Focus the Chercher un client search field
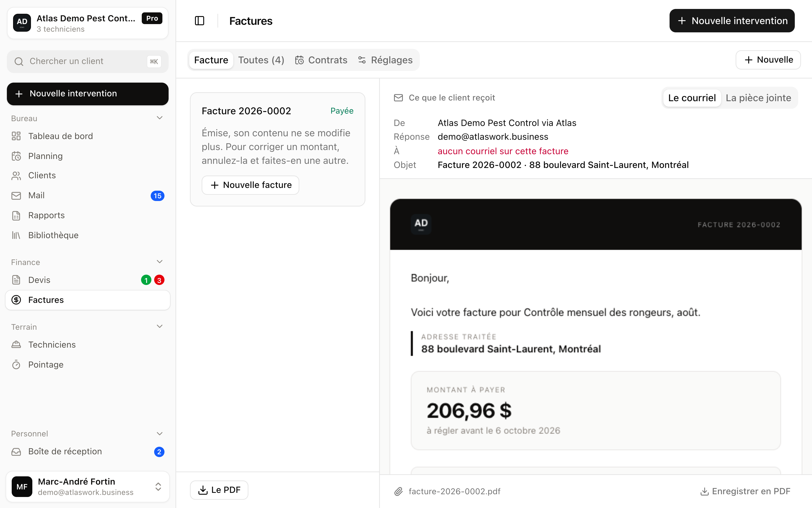 [87, 61]
